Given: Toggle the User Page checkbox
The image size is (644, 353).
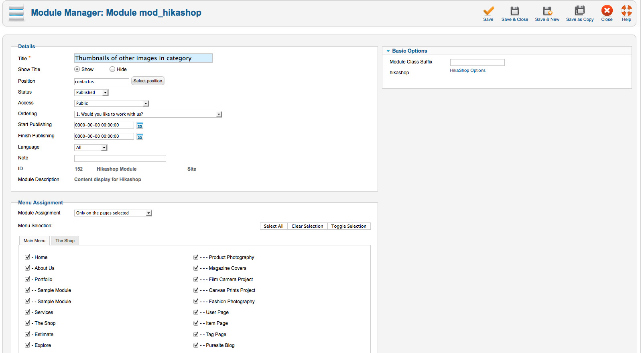Looking at the screenshot, I should [196, 312].
